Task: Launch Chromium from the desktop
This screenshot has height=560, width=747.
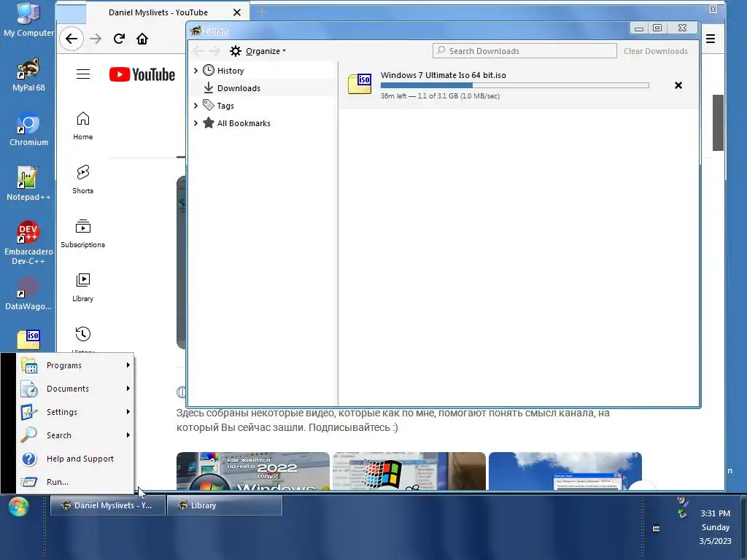Action: point(28,130)
